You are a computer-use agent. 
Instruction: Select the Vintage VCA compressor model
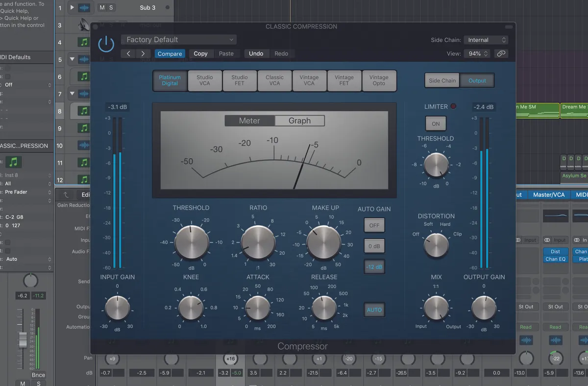[309, 80]
